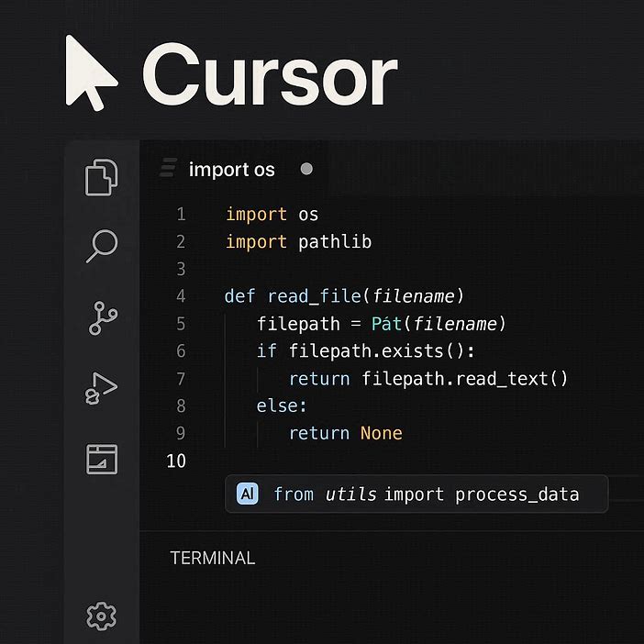Click "process_data" in the AI suggestion
The width and height of the screenshot is (644, 644).
pyautogui.click(x=517, y=494)
